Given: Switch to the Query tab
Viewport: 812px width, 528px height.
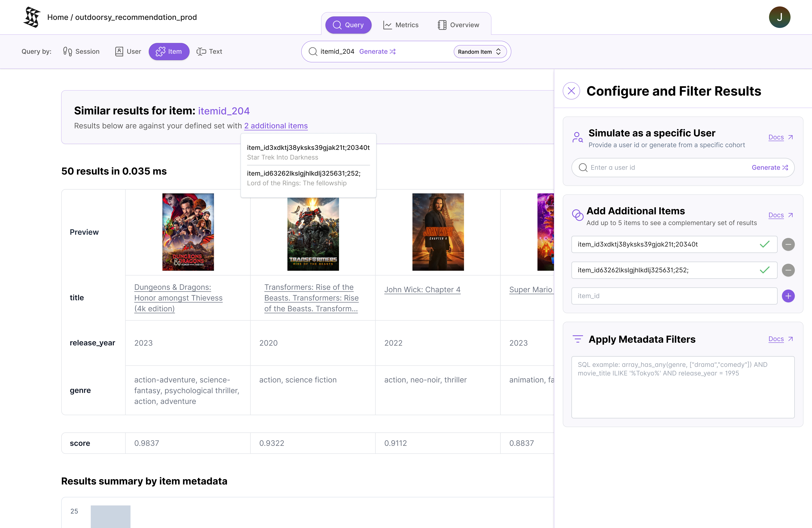Looking at the screenshot, I should tap(348, 25).
